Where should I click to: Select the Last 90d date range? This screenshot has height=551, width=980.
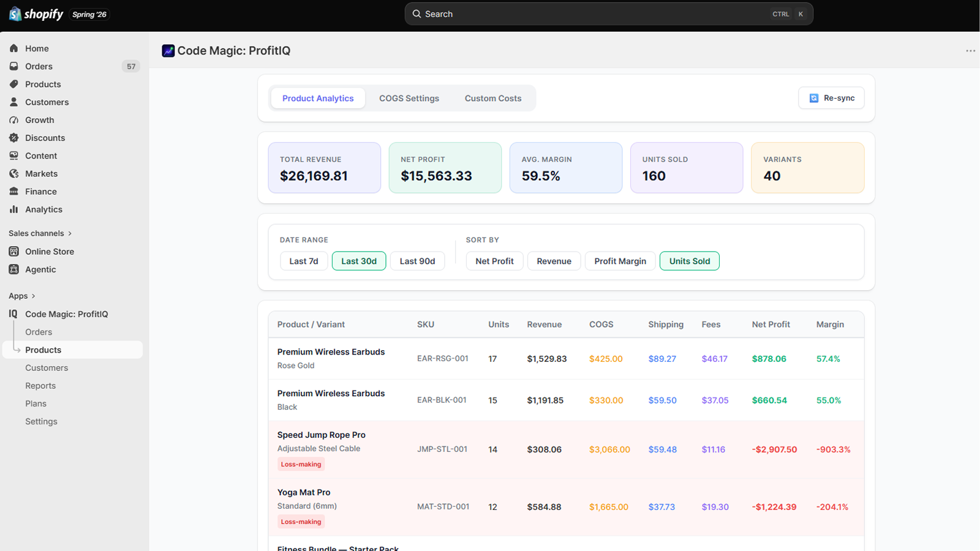pos(417,261)
